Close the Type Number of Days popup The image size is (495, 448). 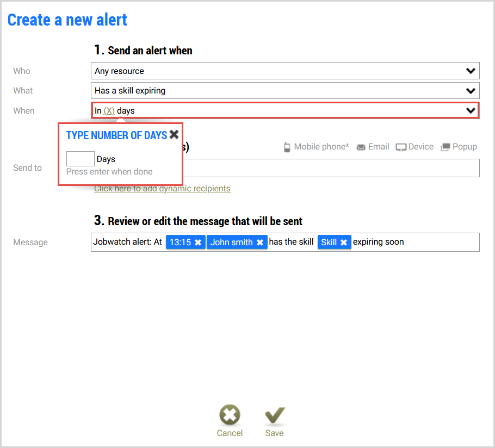[x=174, y=134]
